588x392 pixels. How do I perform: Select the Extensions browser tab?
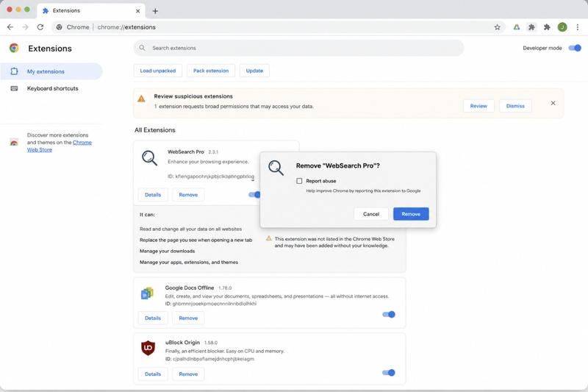[x=90, y=11]
